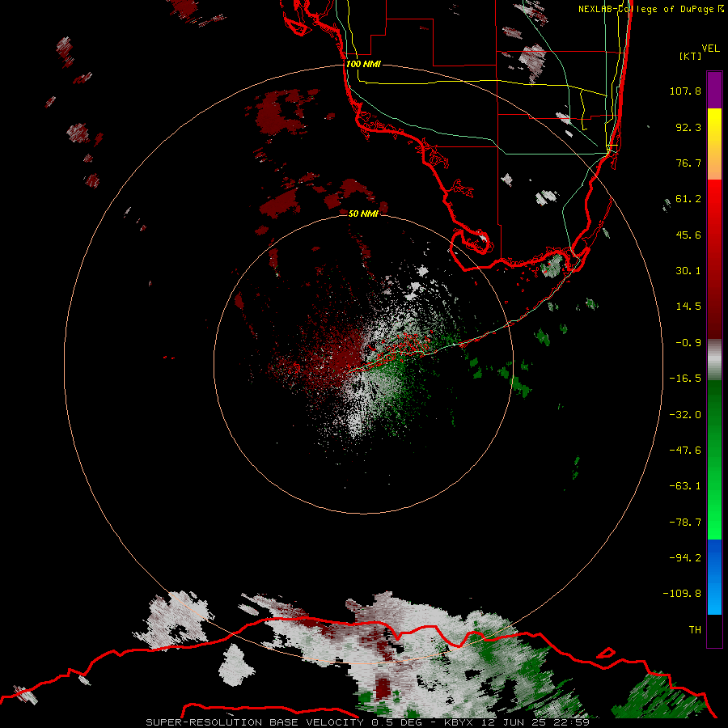Click the VEL legend title
728x728 pixels.
pyautogui.click(x=710, y=49)
